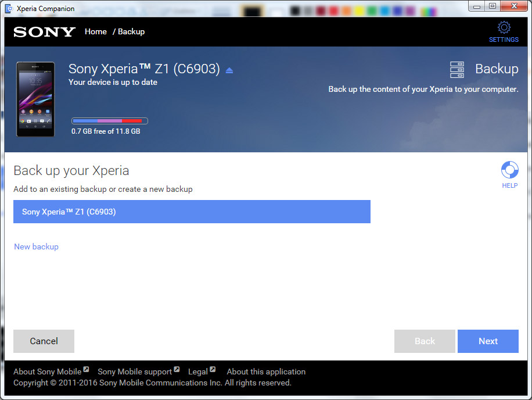This screenshot has height=400, width=532.
Task: Click the eject icon beside device name
Action: click(x=229, y=70)
